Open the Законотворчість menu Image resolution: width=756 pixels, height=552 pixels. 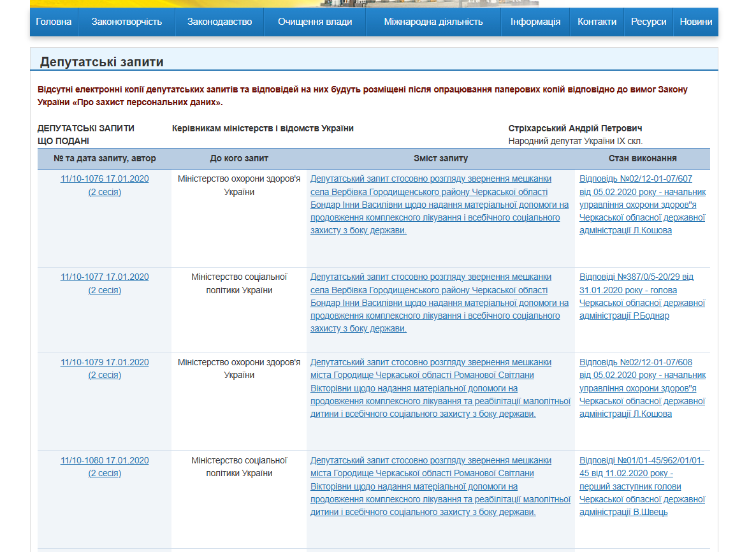[127, 22]
